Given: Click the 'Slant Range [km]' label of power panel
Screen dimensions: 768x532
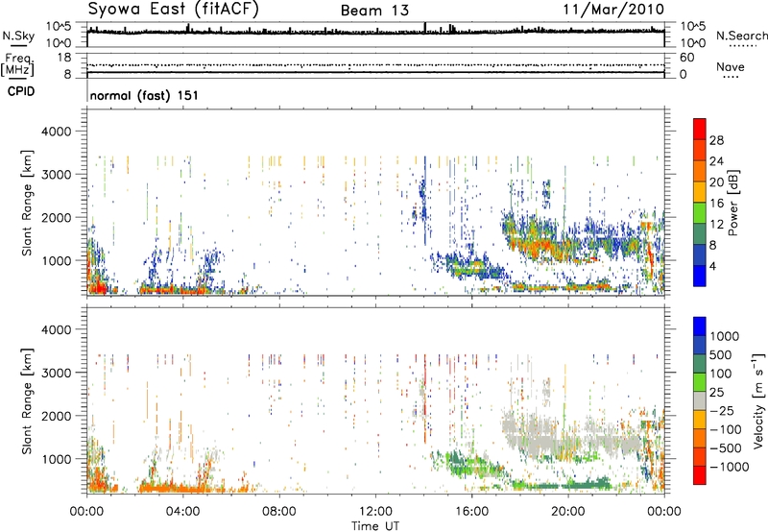Looking at the screenshot, I should (27, 203).
